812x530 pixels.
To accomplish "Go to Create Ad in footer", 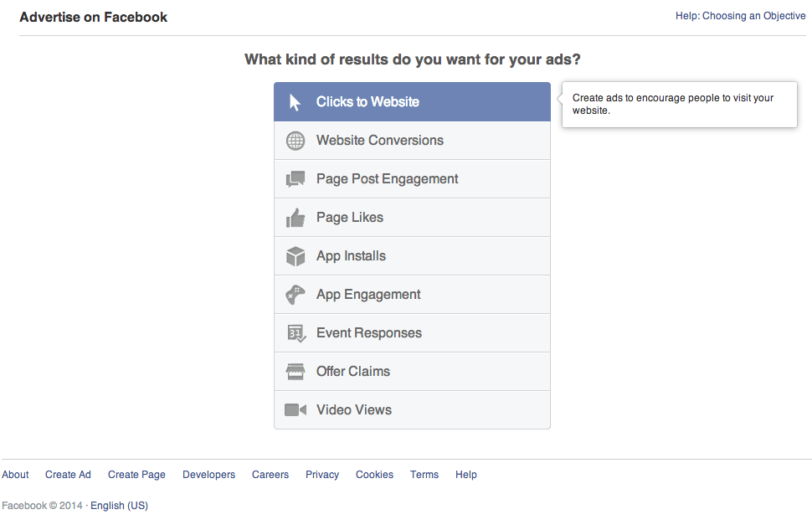I will click(68, 475).
